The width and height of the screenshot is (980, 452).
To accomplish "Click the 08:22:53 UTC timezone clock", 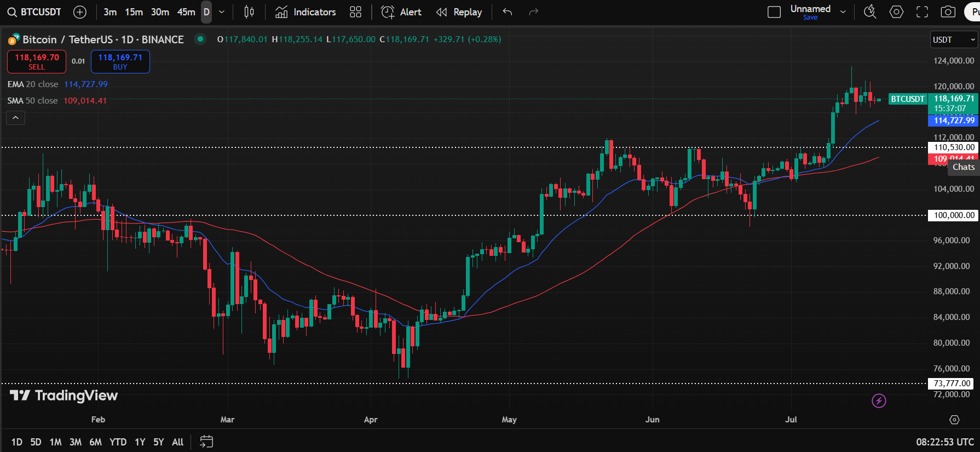I will 945,442.
